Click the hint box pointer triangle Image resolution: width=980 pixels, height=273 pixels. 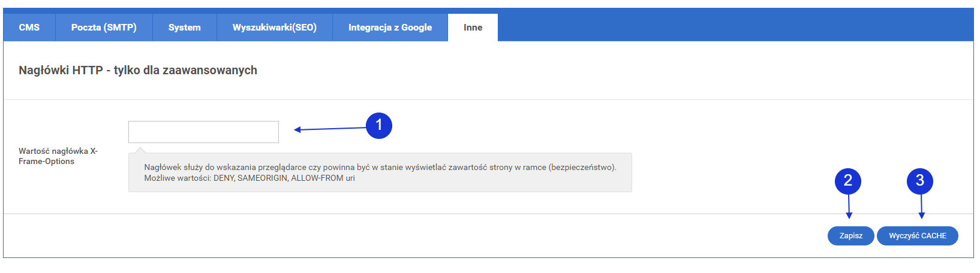click(139, 150)
